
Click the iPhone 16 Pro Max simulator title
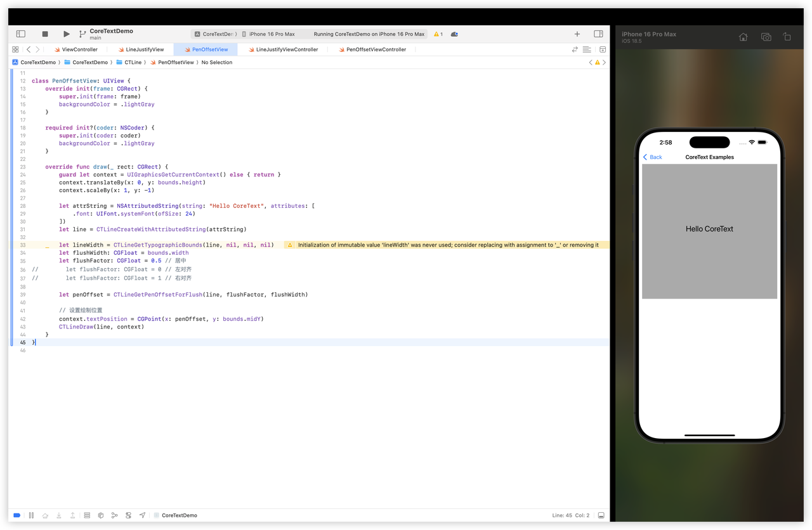[x=649, y=34]
